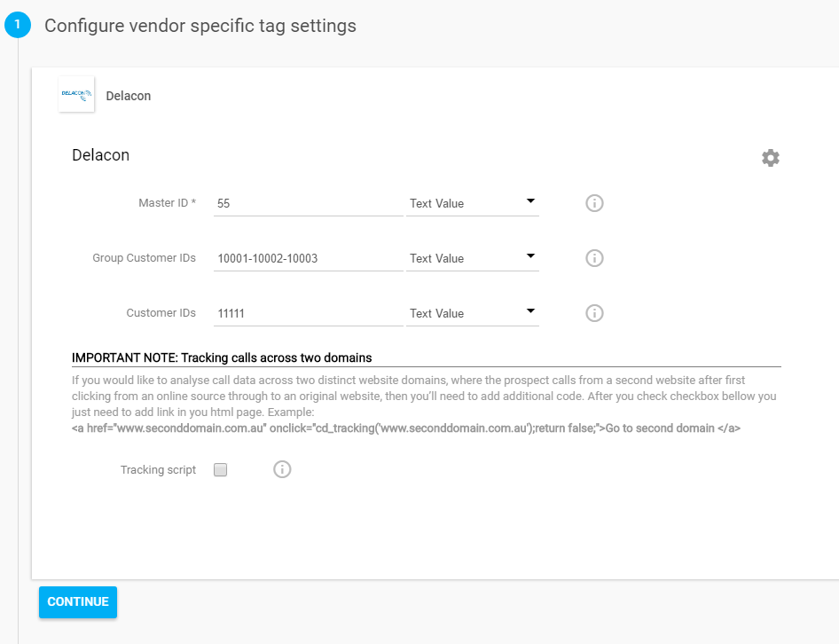This screenshot has height=644, width=839.
Task: Click the 'IMPORTANT NOTE: Tracking calls across two domains' text
Action: pos(222,357)
